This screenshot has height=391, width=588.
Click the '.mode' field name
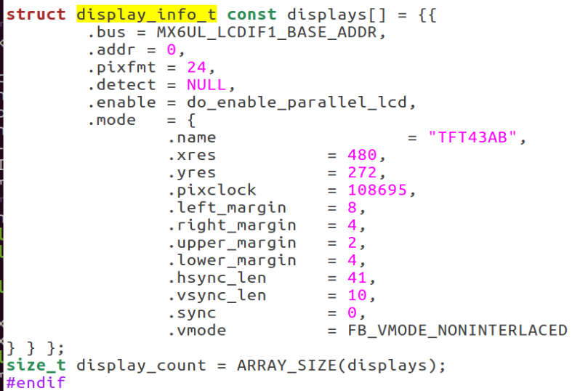(111, 121)
